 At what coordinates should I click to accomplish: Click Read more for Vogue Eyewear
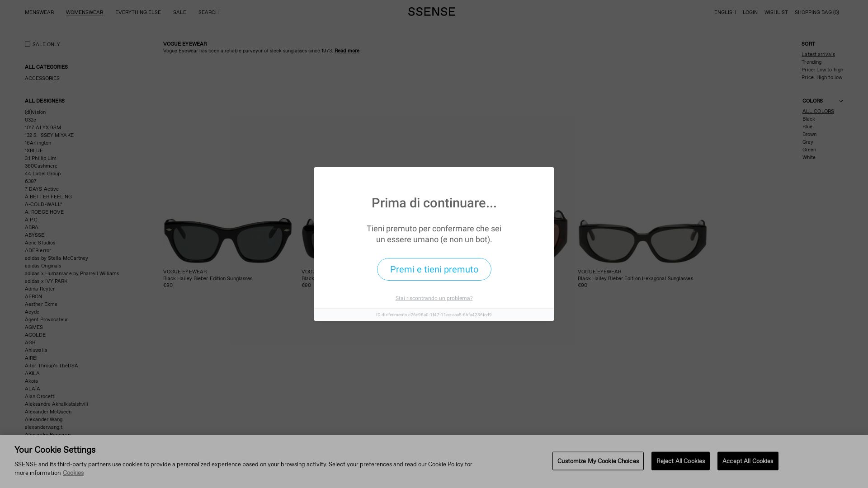(347, 51)
